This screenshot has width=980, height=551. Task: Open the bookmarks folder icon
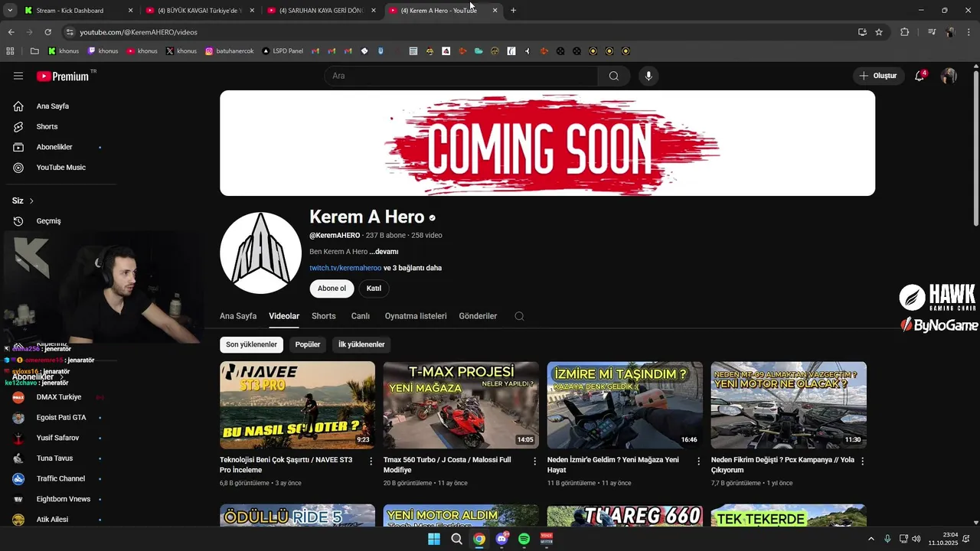pos(34,51)
